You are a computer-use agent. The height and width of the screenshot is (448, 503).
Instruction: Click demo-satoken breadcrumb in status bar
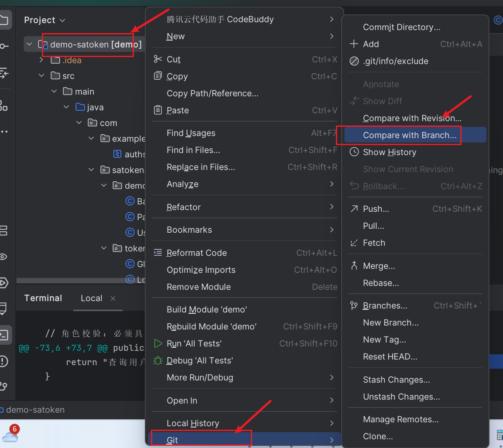pyautogui.click(x=35, y=410)
